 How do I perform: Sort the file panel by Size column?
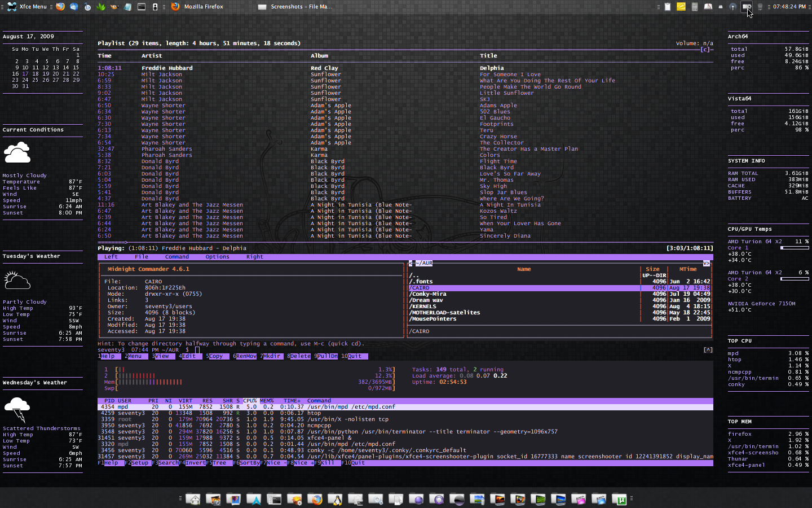pyautogui.click(x=652, y=269)
